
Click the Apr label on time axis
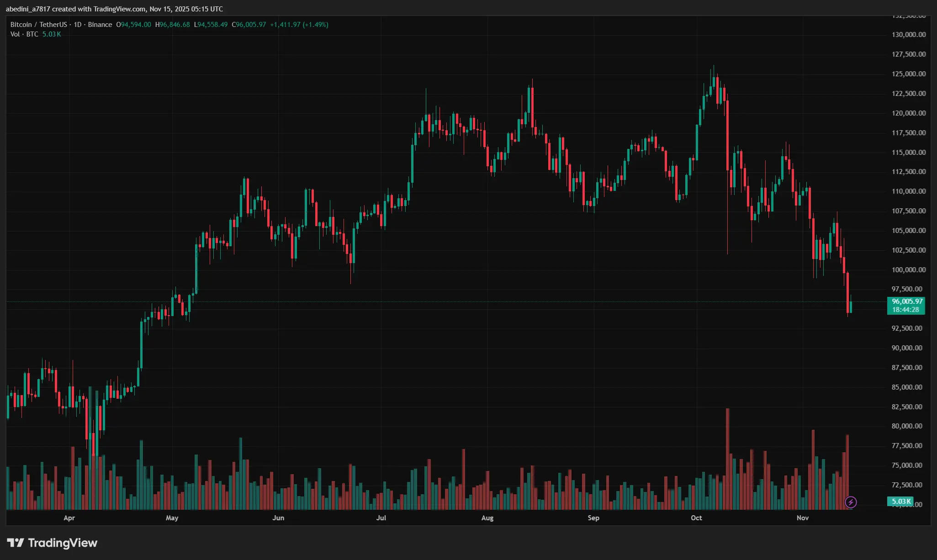tap(69, 518)
